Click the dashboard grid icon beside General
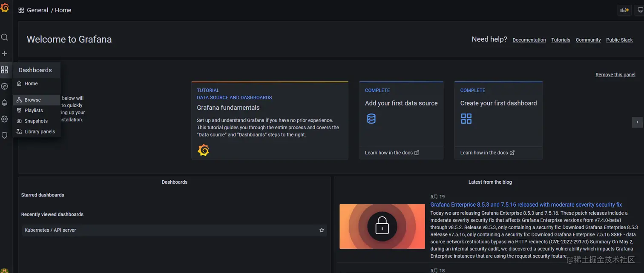The width and height of the screenshot is (644, 273). [x=21, y=10]
